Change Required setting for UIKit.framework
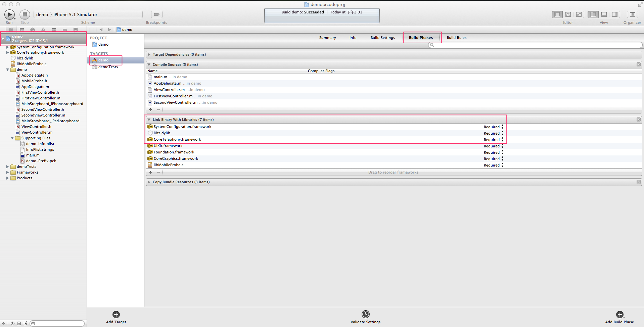Viewport: 644px width, 327px height. pos(494,146)
